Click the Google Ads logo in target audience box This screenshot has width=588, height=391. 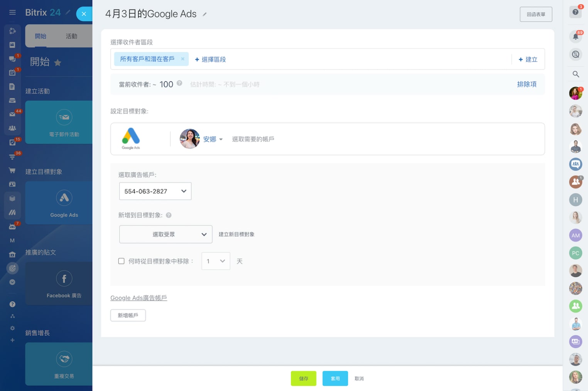pyautogui.click(x=131, y=138)
